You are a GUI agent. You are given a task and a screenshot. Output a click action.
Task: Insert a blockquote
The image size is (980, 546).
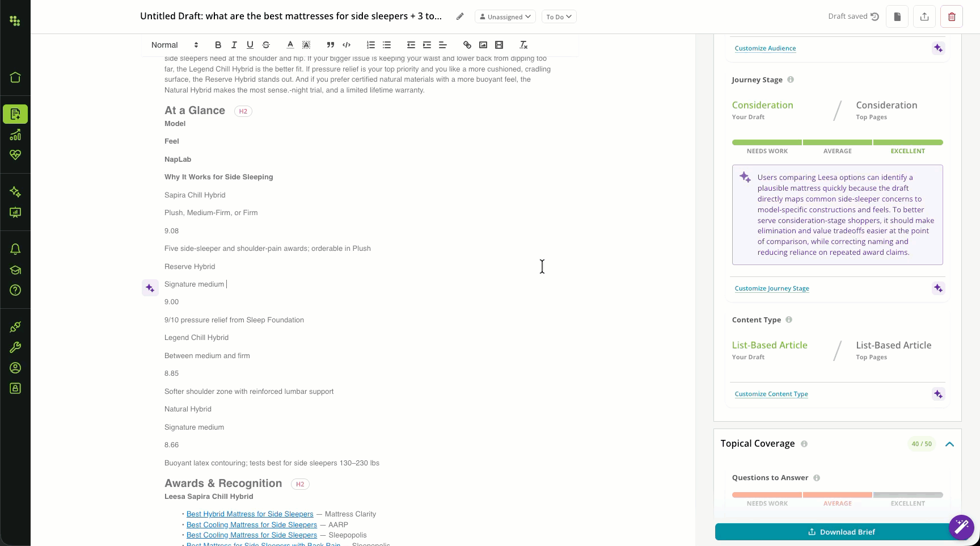point(331,45)
